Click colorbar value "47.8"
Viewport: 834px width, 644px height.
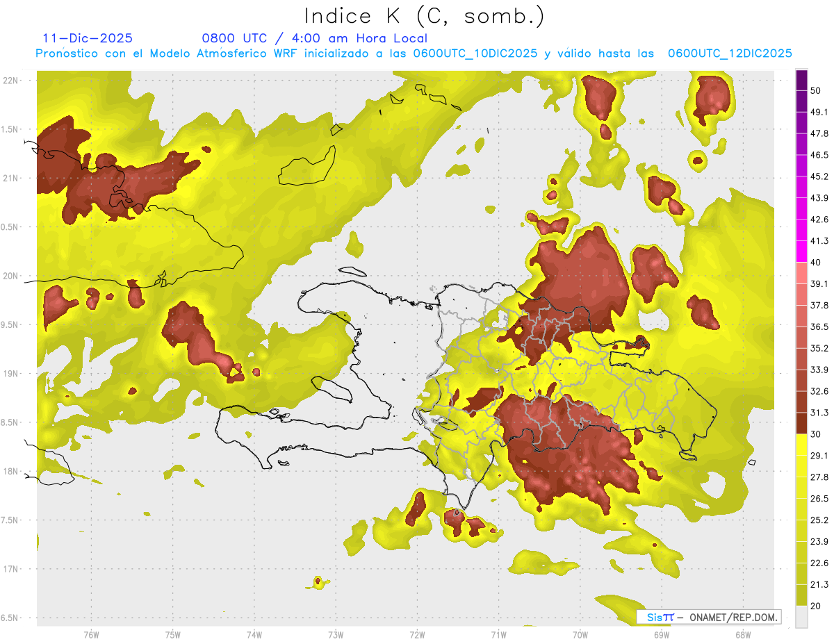tap(820, 133)
